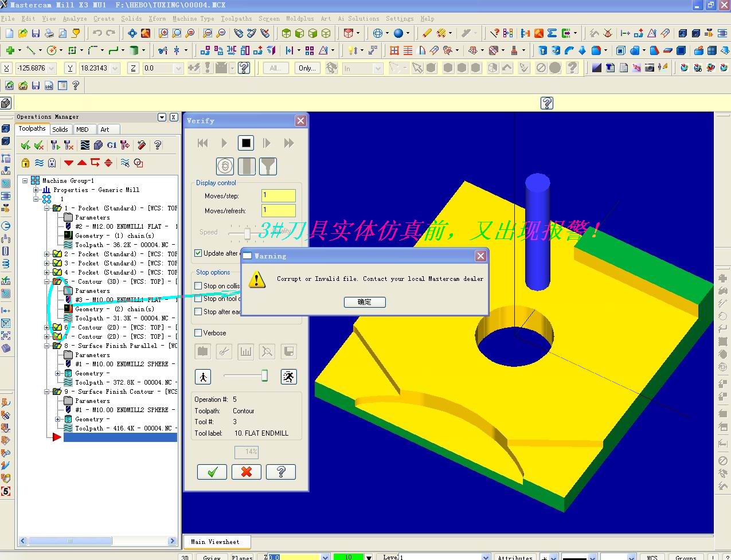Click the red X cancel button in Verify
The height and width of the screenshot is (560, 731).
point(247,472)
